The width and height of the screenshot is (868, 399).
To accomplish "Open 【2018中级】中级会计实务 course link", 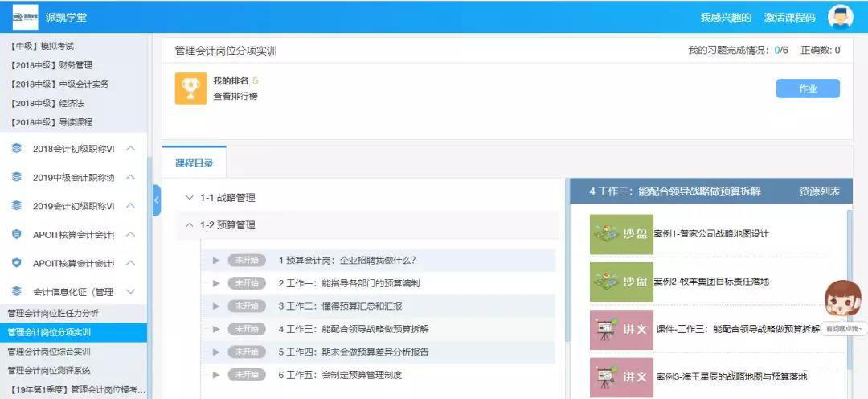I will [59, 84].
